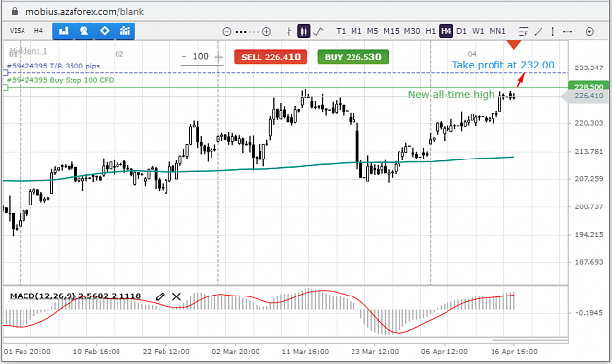The height and width of the screenshot is (364, 612).
Task: Click the SELL 226.410 button
Action: click(x=271, y=57)
